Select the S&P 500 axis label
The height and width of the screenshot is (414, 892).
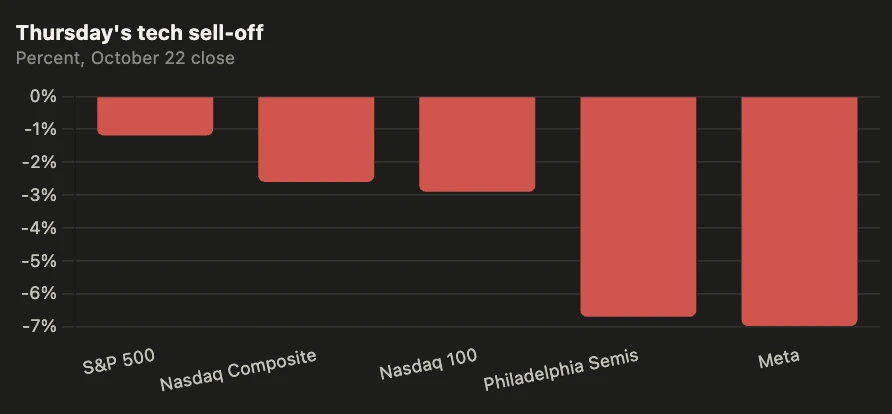[119, 361]
